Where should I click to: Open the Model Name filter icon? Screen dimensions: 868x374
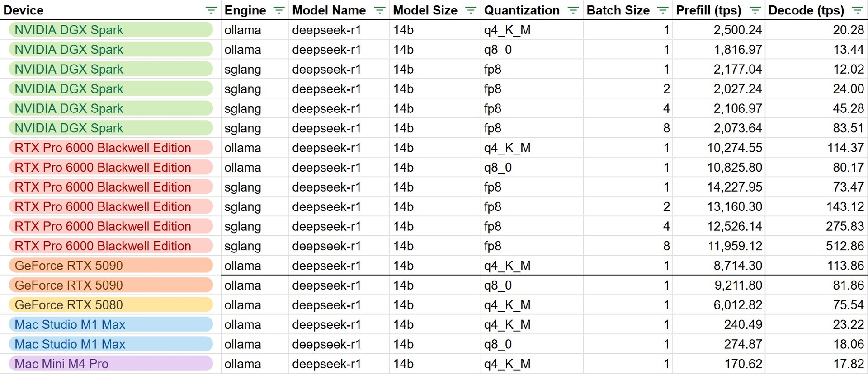[x=380, y=10]
